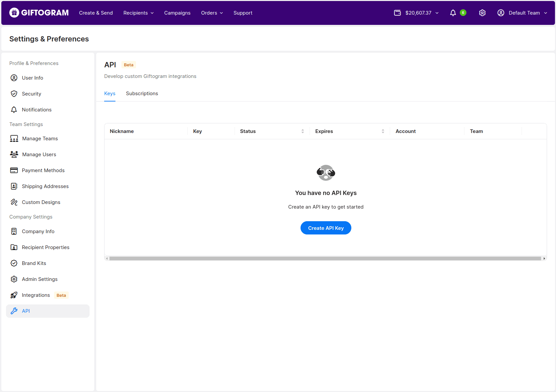Image resolution: width=556 pixels, height=392 pixels.
Task: Click the Team Settings section label
Action: tap(26, 124)
